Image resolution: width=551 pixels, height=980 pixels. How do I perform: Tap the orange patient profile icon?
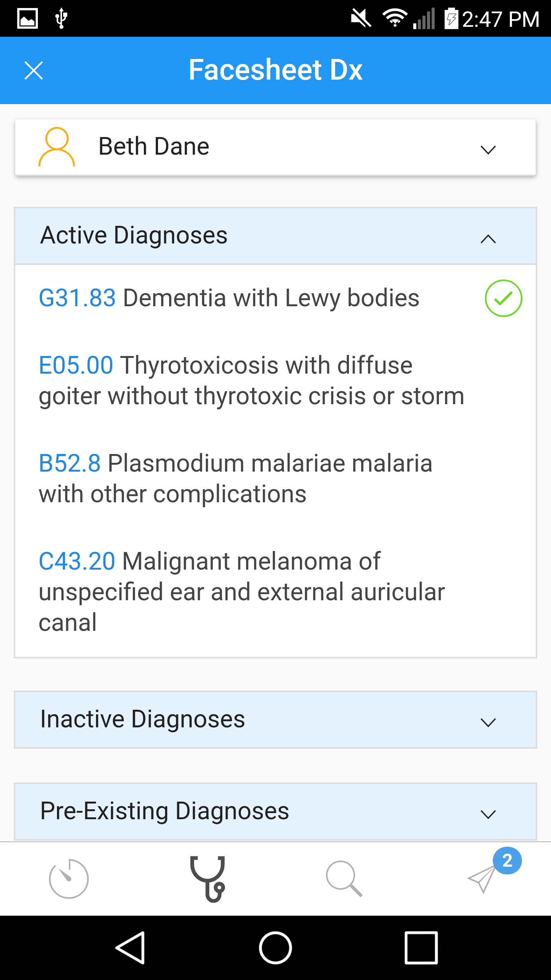[57, 147]
